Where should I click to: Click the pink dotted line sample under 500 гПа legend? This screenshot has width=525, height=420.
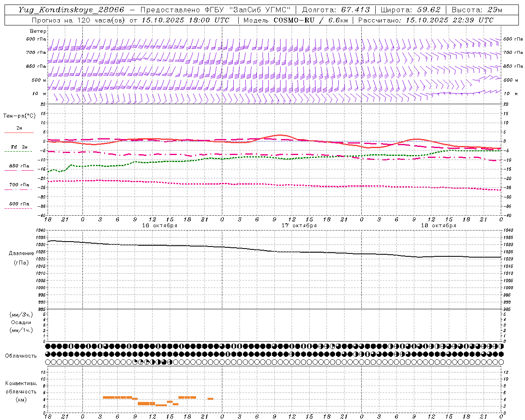[x=19, y=208]
